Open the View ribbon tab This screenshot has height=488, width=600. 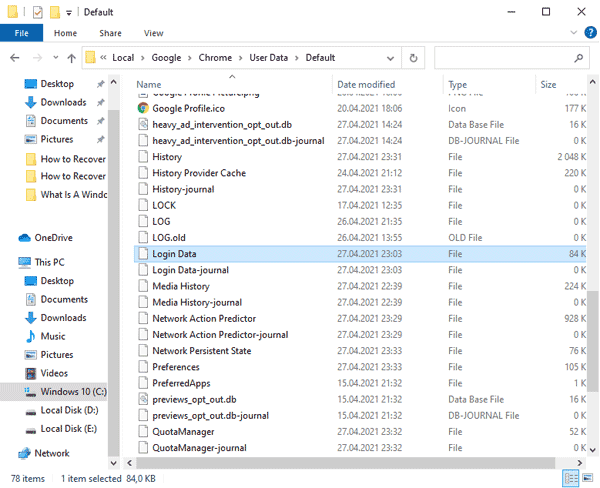(153, 33)
